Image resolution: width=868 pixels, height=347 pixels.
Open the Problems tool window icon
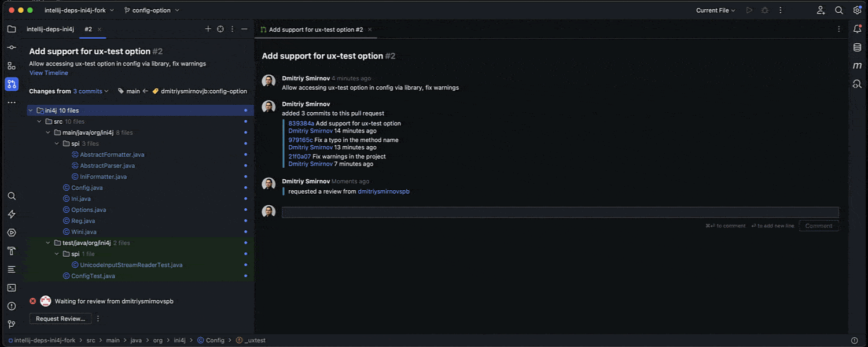12,306
